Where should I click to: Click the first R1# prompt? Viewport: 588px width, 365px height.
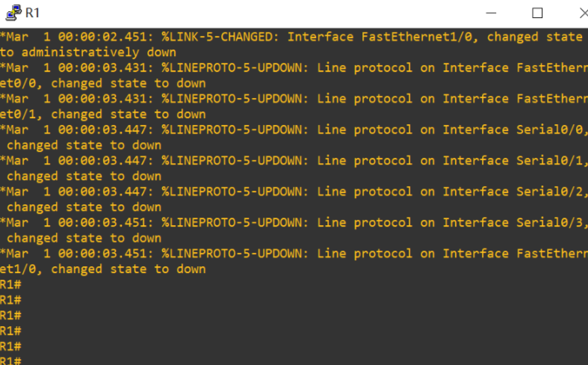point(10,285)
